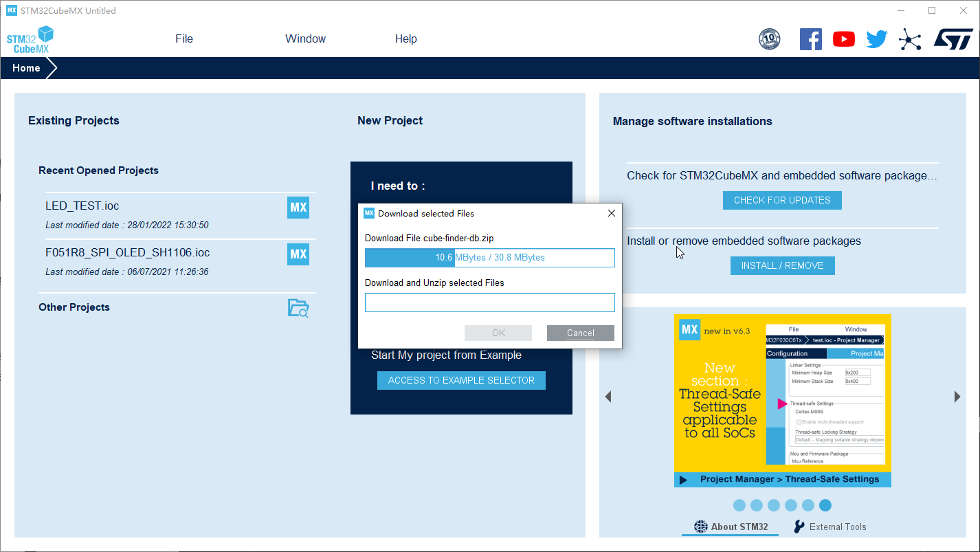
Task: Click the MX icon in the download dialog title
Action: 369,213
